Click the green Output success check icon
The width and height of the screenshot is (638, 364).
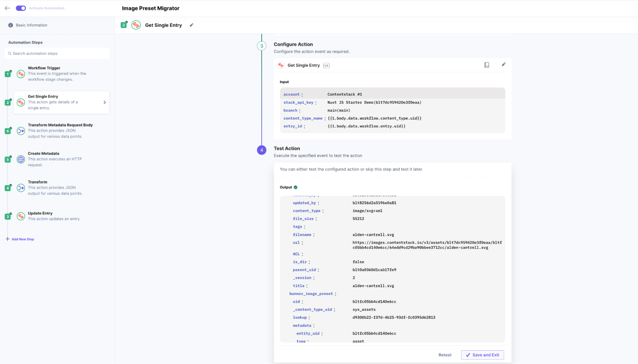click(296, 187)
